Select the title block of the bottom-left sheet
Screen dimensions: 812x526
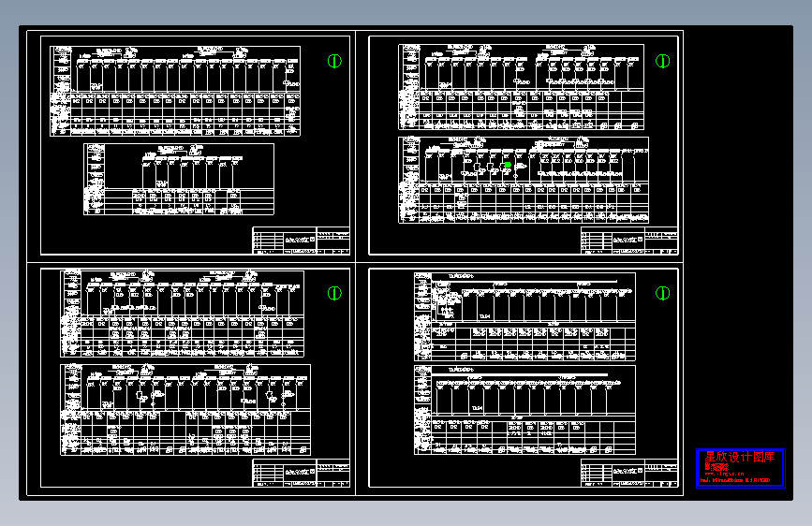click(x=301, y=473)
